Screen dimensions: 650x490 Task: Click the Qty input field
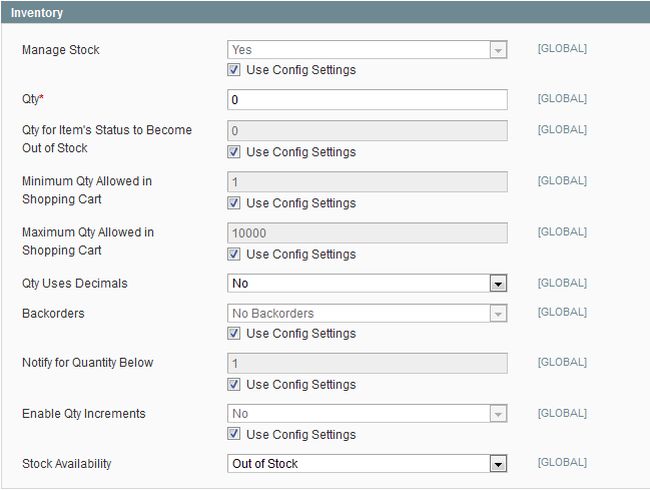pos(367,100)
